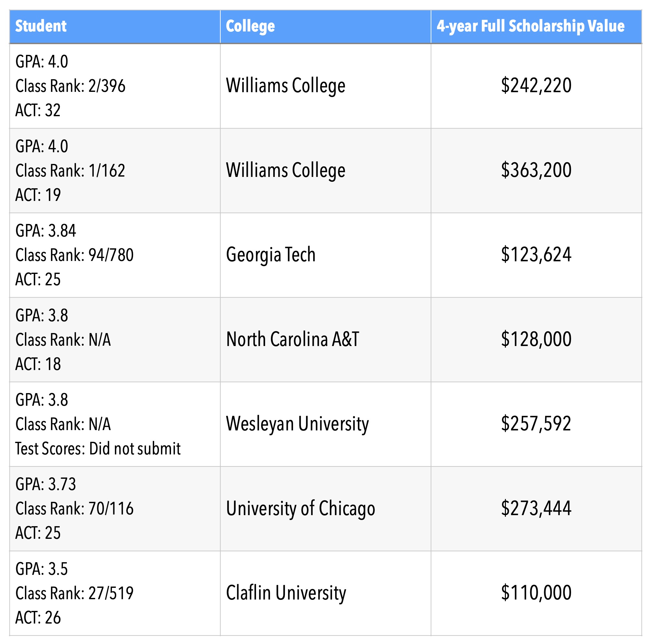Select the Class Rank 94/780 line
648x644 pixels.
click(x=74, y=255)
